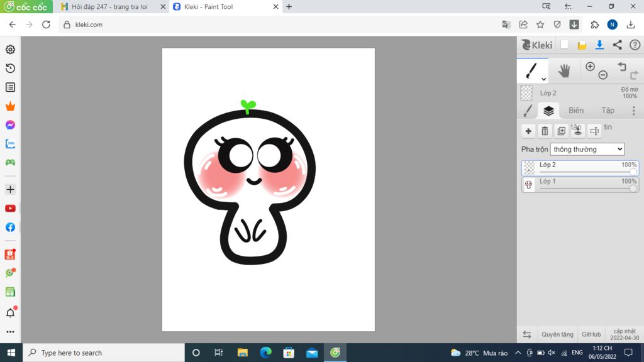
Task: Download the image with save icon
Action: click(599, 45)
